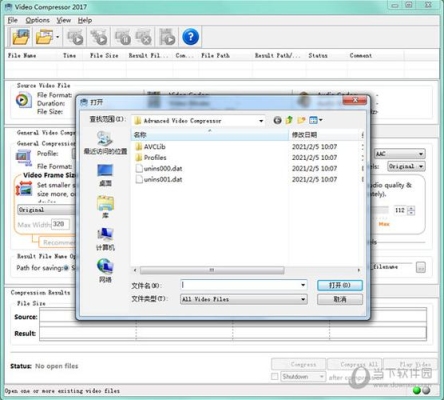Select the Network shortcut in places bar

[105, 270]
